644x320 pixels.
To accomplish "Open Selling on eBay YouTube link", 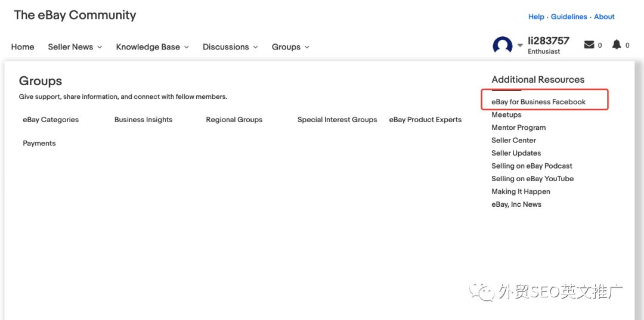I will [532, 178].
